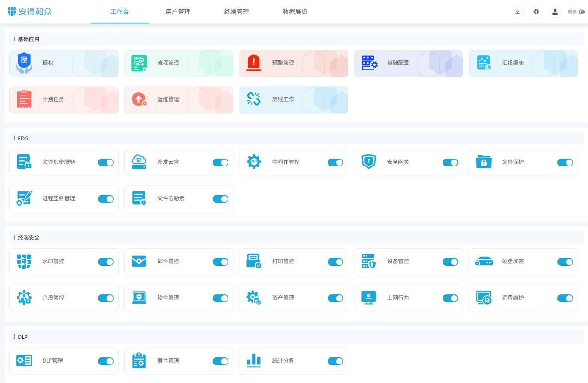The width and height of the screenshot is (588, 383).
Task: Click the 退出 logout button
Action: point(575,12)
